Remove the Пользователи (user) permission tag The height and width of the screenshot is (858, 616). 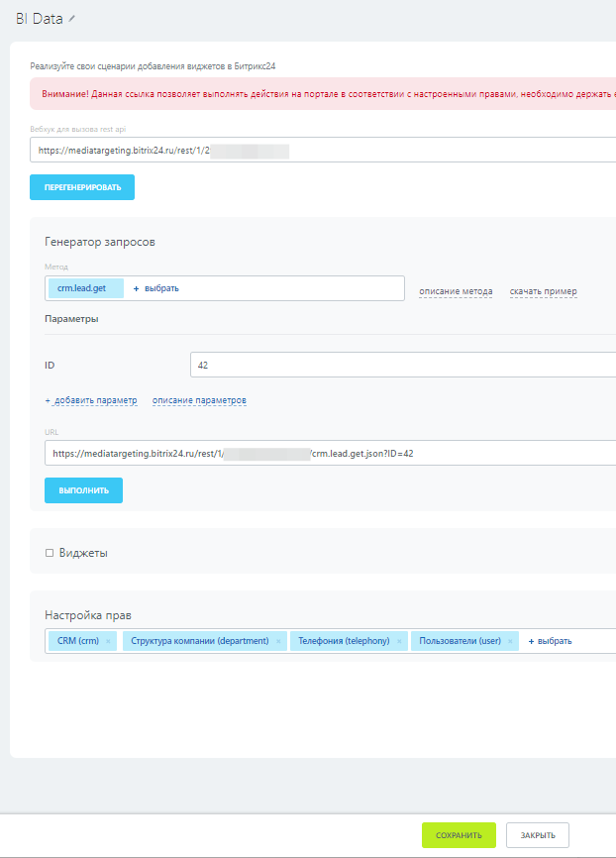pos(511,641)
